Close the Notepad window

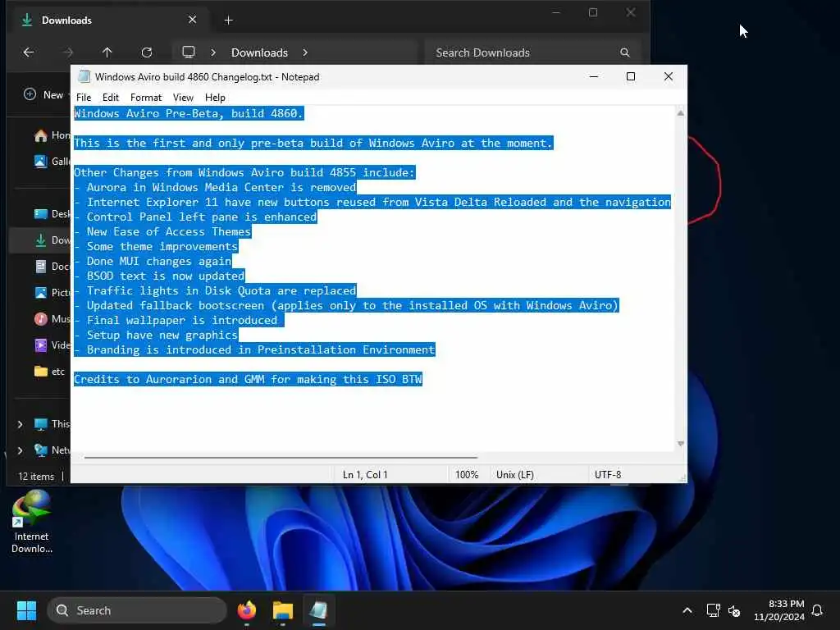tap(668, 76)
